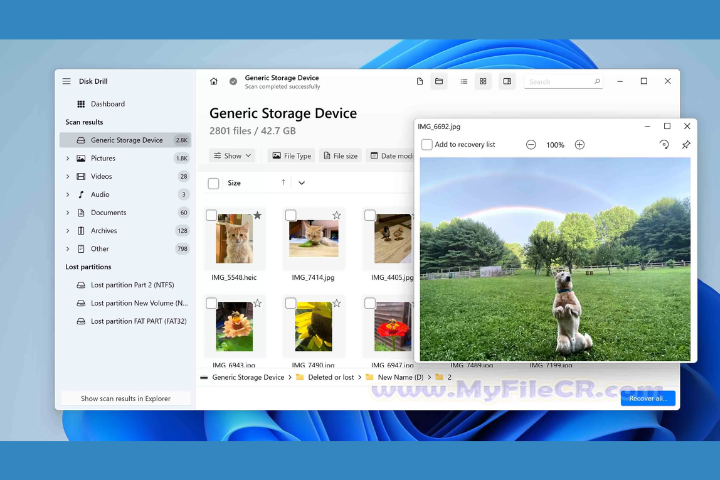The width and height of the screenshot is (720, 480).
Task: Open the sort options chevron after Size
Action: click(x=302, y=183)
